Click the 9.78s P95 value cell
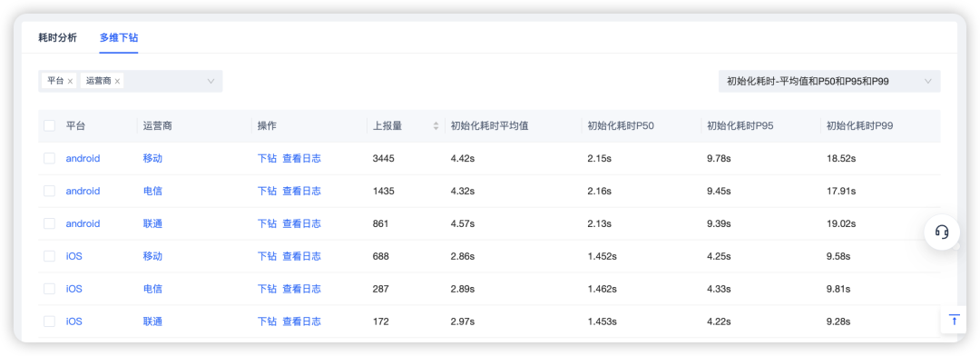The image size is (980, 356). [720, 158]
